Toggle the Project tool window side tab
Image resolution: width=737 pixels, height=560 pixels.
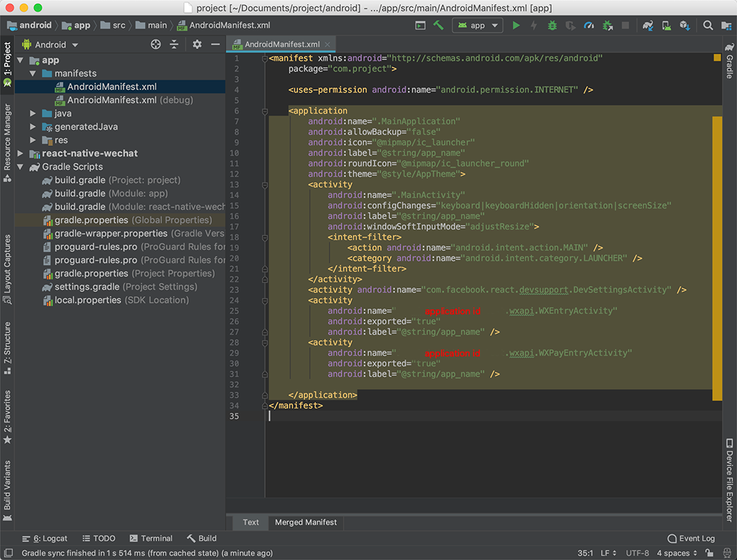(x=7, y=63)
